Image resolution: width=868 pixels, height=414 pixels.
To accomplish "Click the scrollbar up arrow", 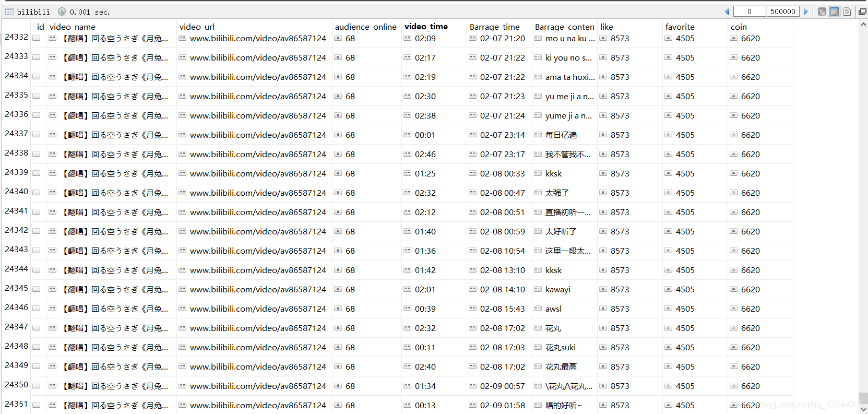I will point(863,24).
